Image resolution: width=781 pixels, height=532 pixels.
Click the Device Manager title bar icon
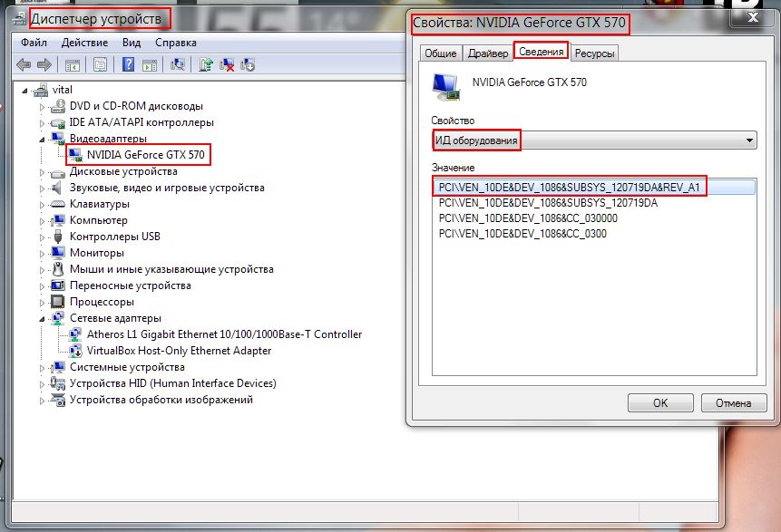pyautogui.click(x=20, y=18)
